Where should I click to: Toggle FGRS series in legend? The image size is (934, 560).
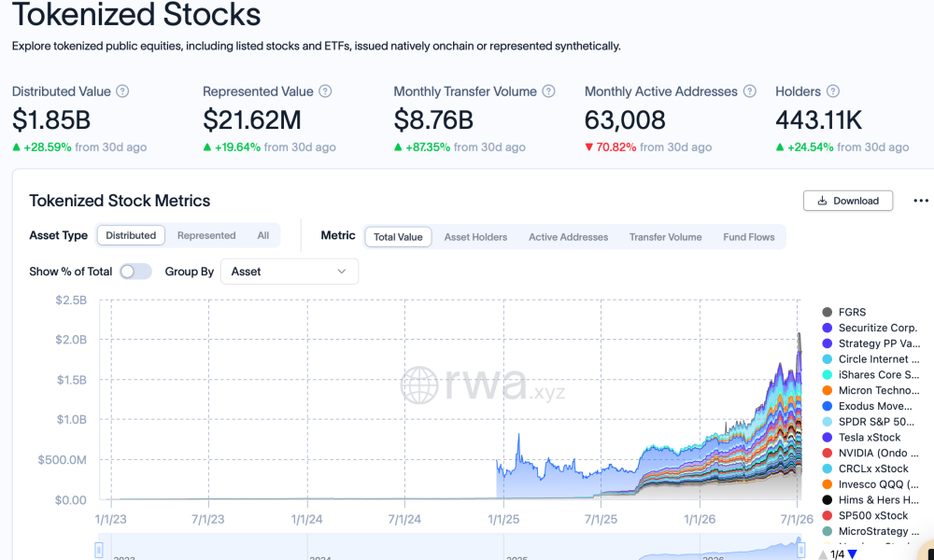(x=844, y=312)
